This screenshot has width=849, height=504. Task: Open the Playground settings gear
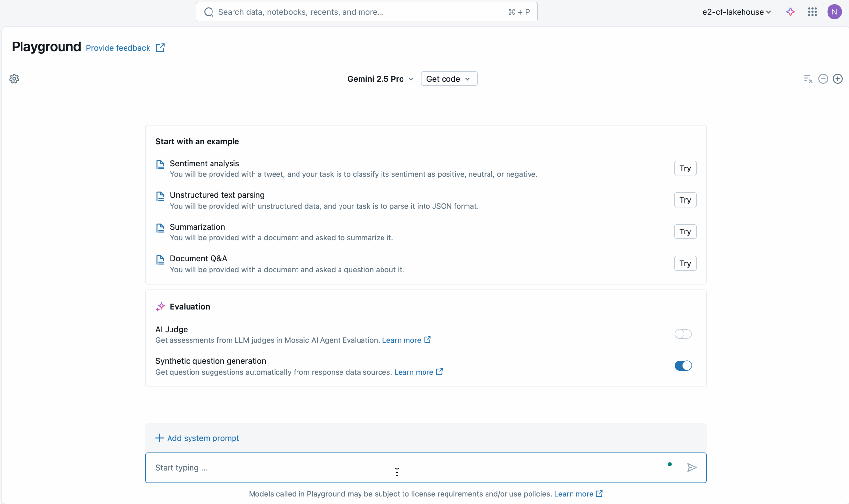(x=14, y=79)
